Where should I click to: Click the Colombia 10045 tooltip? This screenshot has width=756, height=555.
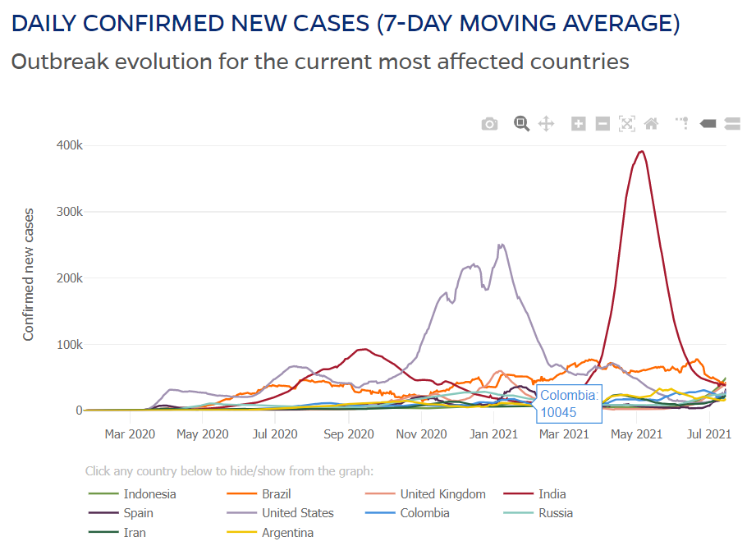click(569, 404)
